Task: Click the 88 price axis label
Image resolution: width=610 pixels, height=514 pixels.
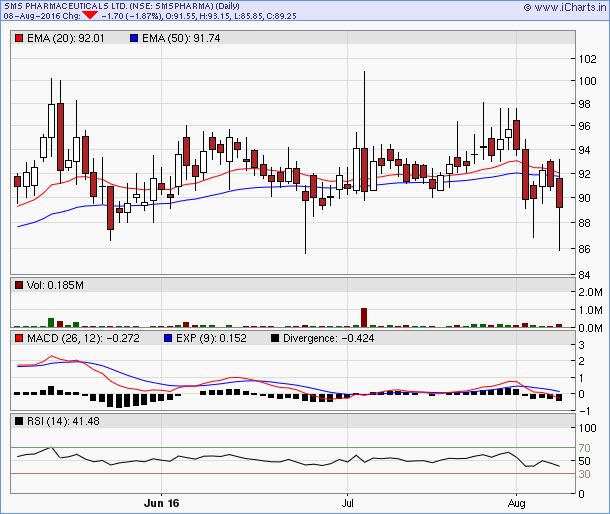Action: tap(584, 223)
